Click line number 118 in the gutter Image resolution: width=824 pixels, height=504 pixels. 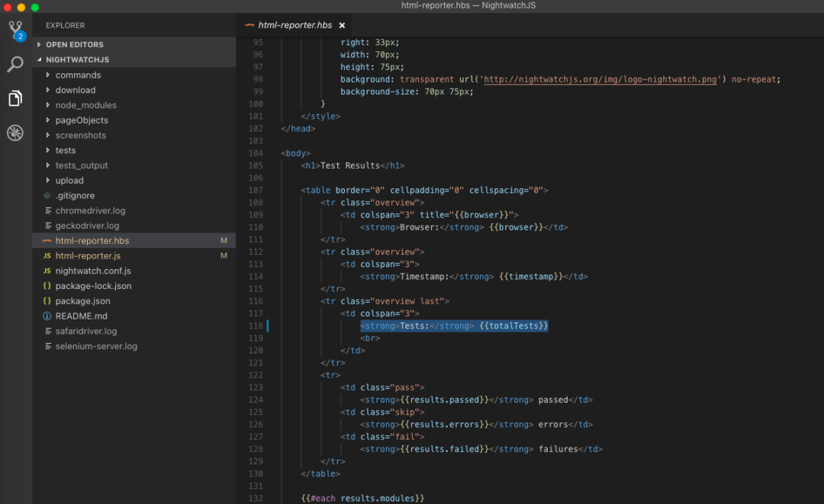pos(253,325)
